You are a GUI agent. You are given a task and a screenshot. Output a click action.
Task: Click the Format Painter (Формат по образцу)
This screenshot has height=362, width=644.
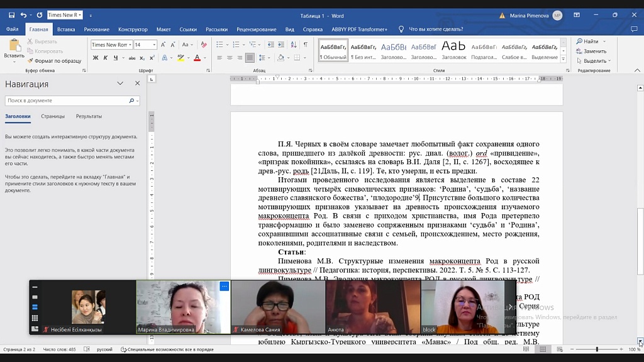pyautogui.click(x=54, y=61)
